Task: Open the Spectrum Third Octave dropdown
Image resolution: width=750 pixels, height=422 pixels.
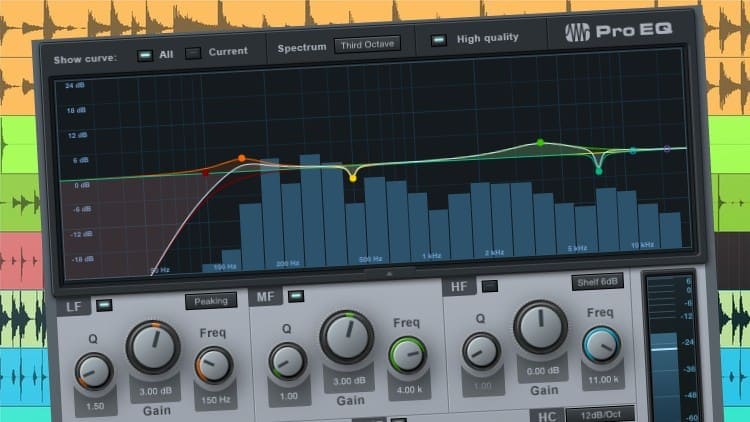Action: click(x=367, y=44)
